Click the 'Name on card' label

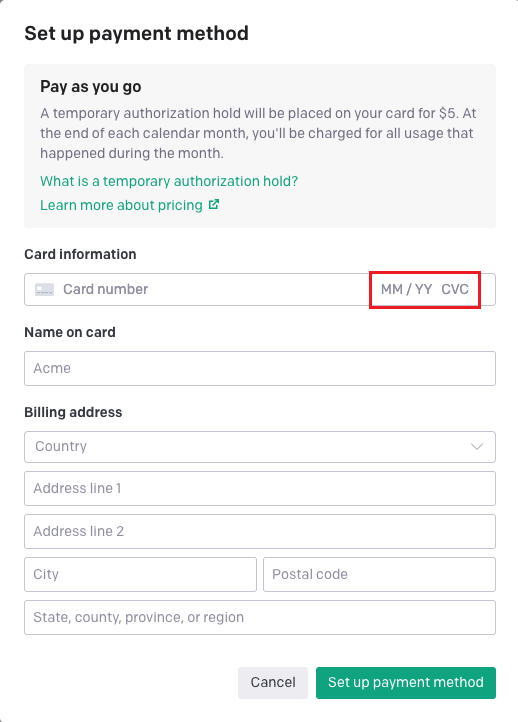point(70,332)
